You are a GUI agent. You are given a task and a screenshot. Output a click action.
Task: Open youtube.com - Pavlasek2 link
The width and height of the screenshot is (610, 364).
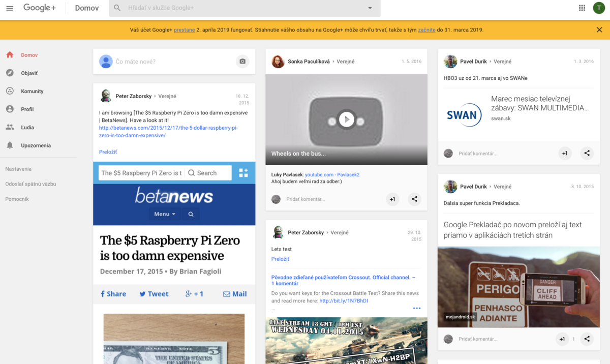click(x=332, y=175)
